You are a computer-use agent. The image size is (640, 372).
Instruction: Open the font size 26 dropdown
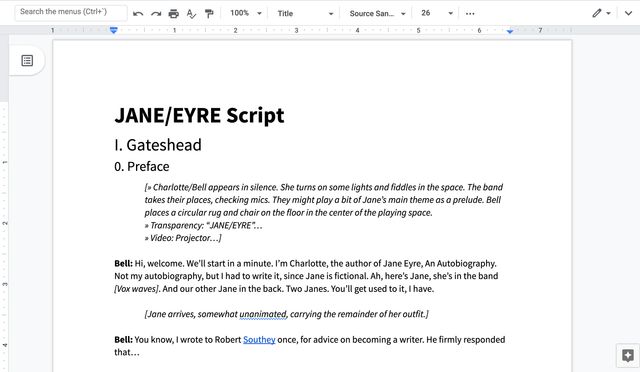[436, 13]
